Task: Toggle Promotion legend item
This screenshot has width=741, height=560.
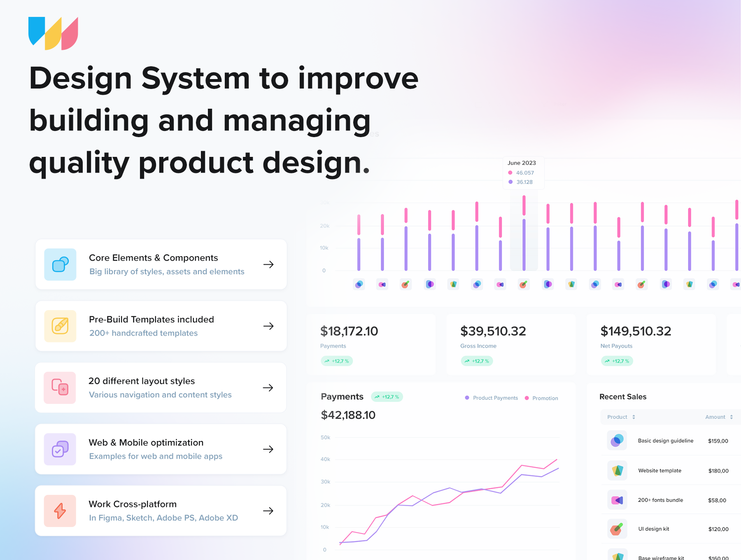Action: 541,398
